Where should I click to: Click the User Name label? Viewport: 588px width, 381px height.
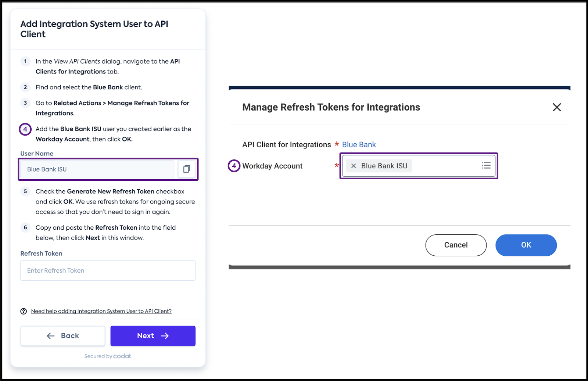pyautogui.click(x=37, y=154)
